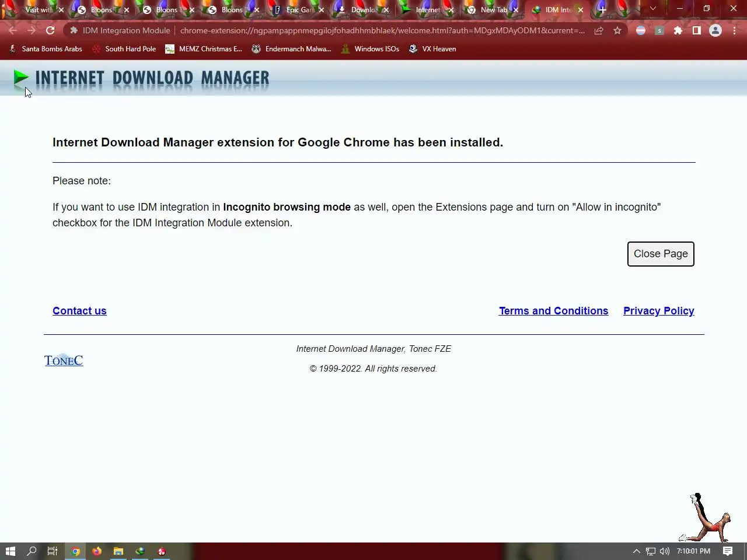Close the IDM Integration tab
747x560 pixels.
pyautogui.click(x=581, y=10)
